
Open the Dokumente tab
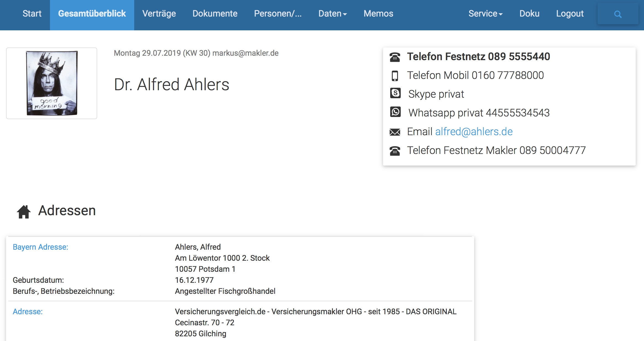pos(215,14)
